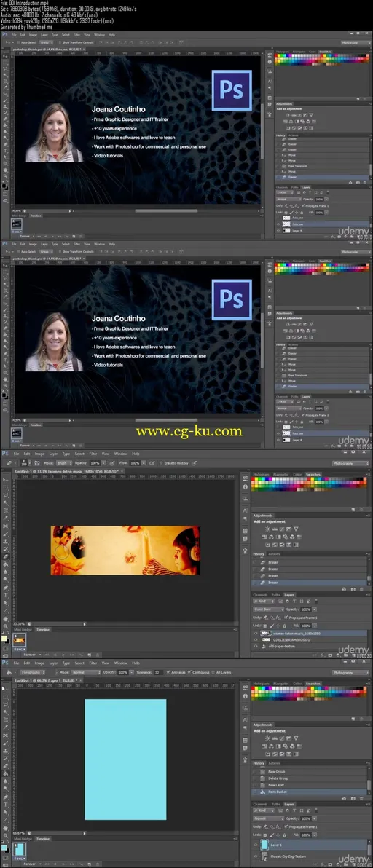Open the Color Burn blend mode dropdown
Screen dimensions: 373x868
tap(268, 609)
